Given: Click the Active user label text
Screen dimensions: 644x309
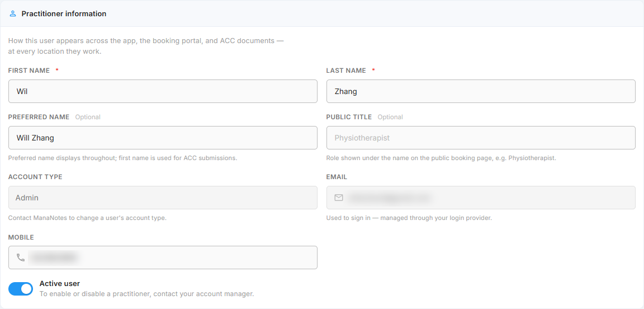Looking at the screenshot, I should point(60,283).
